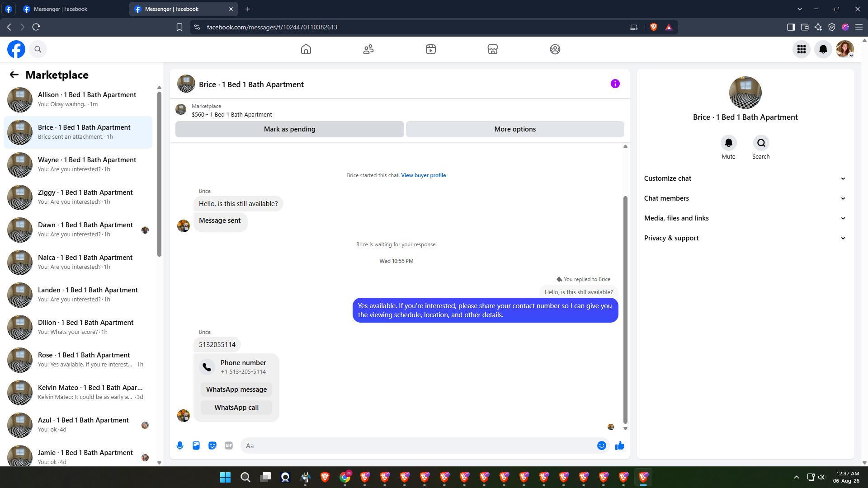The image size is (868, 488).
Task: Click the chat messages scrollbar
Action: click(x=626, y=310)
